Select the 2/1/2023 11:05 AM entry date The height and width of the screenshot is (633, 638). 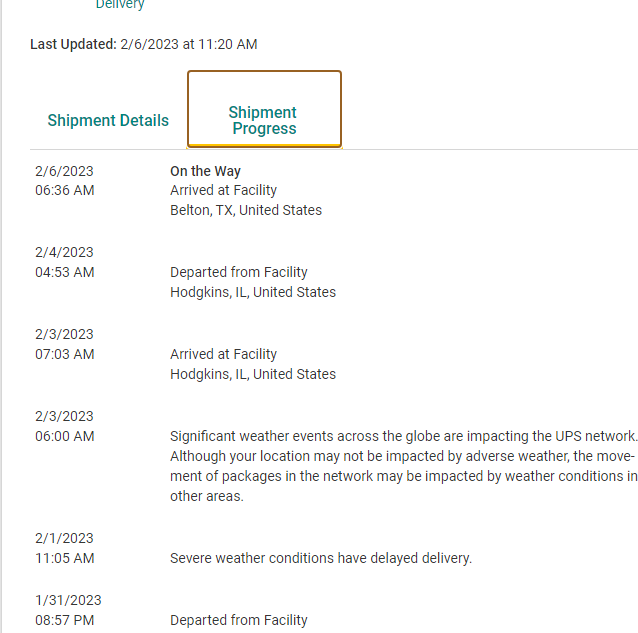click(x=64, y=548)
